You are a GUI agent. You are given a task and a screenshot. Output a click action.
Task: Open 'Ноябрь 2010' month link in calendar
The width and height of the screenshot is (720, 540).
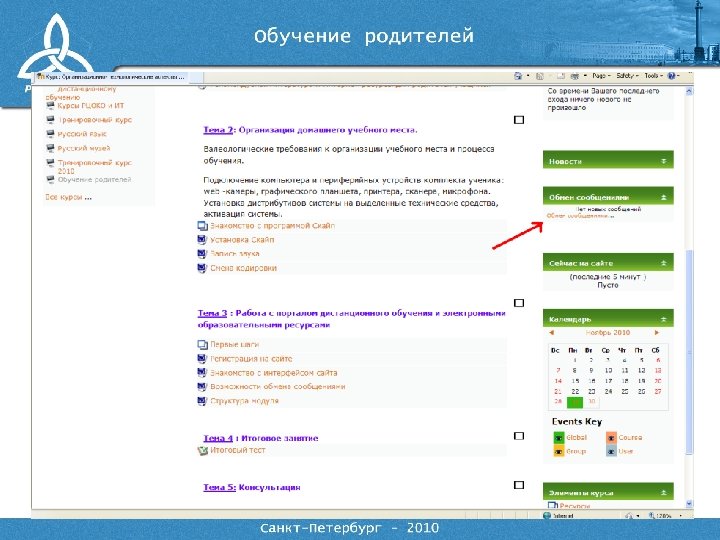coord(608,332)
